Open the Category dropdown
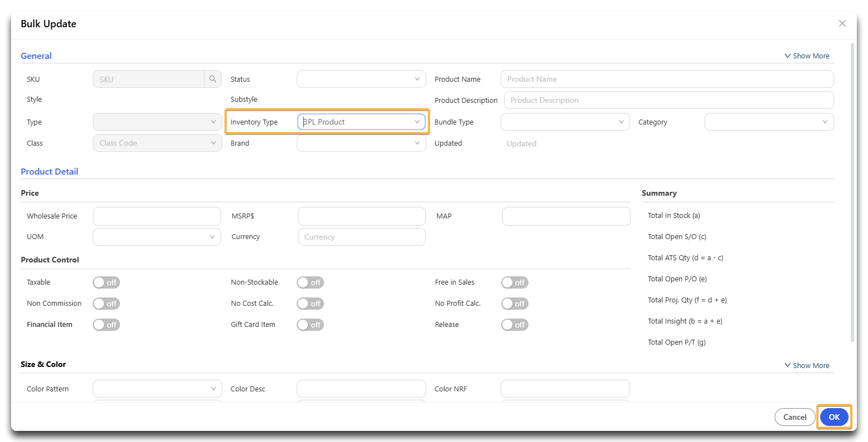The width and height of the screenshot is (868, 442). 769,122
